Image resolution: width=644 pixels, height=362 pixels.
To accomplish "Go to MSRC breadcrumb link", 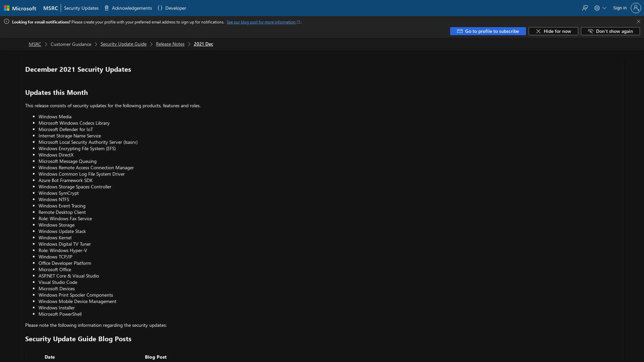I will tap(35, 44).
